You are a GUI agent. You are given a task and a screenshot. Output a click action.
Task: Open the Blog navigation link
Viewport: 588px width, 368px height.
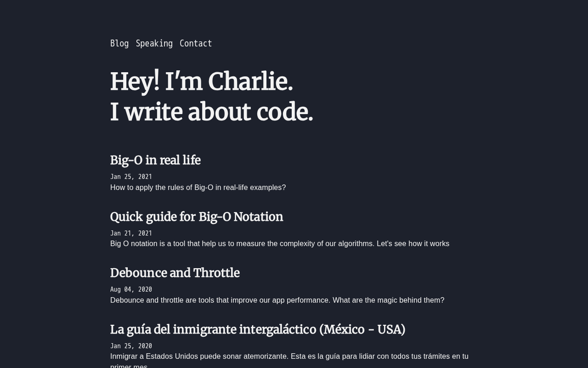pos(119,43)
